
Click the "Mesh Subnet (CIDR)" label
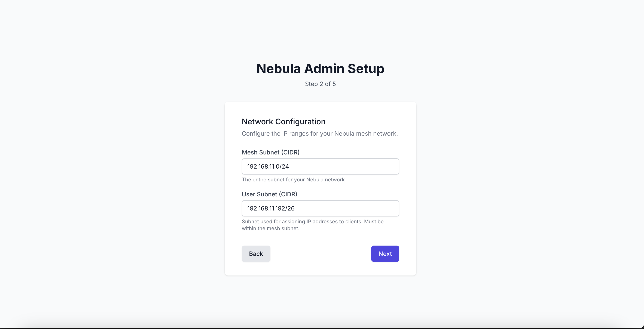pos(270,152)
